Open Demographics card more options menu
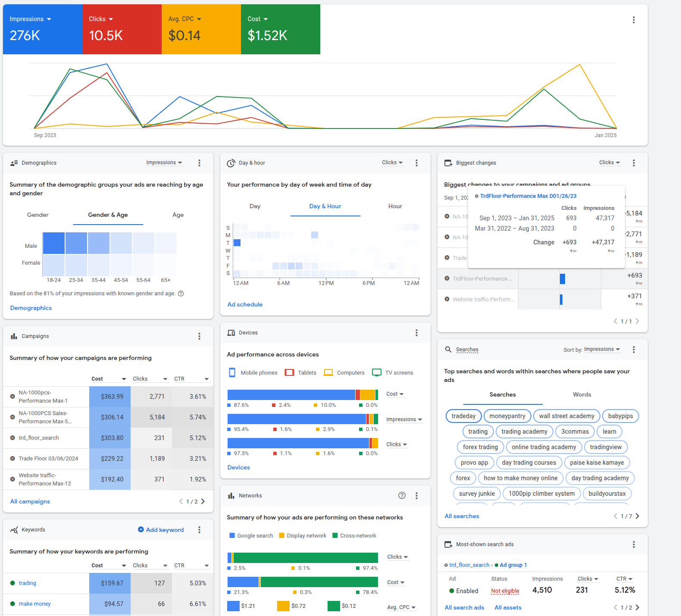The height and width of the screenshot is (616, 681). (x=199, y=163)
